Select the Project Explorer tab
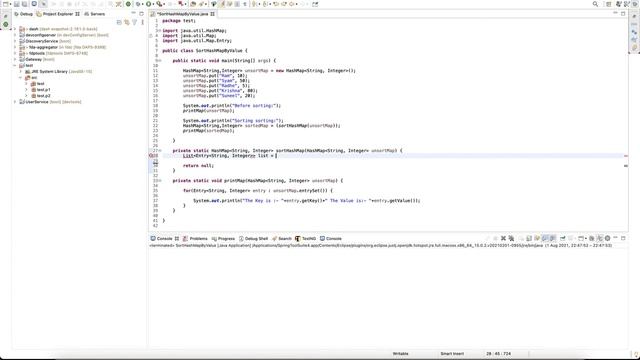 click(x=58, y=14)
